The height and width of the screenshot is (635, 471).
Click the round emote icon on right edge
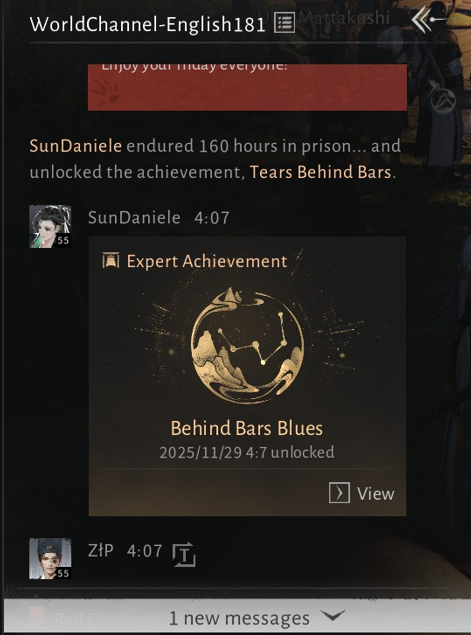(443, 99)
